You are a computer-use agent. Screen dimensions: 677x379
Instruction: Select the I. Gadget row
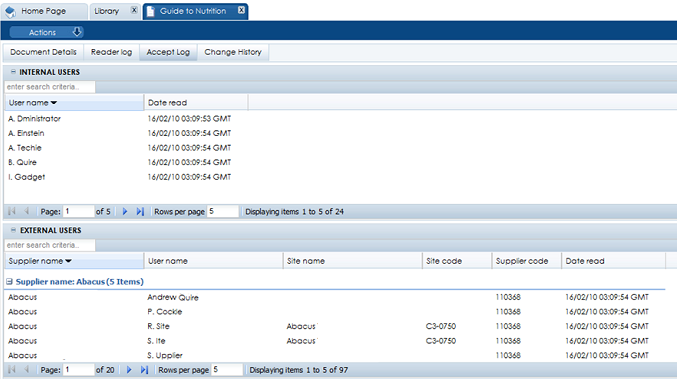[341, 177]
